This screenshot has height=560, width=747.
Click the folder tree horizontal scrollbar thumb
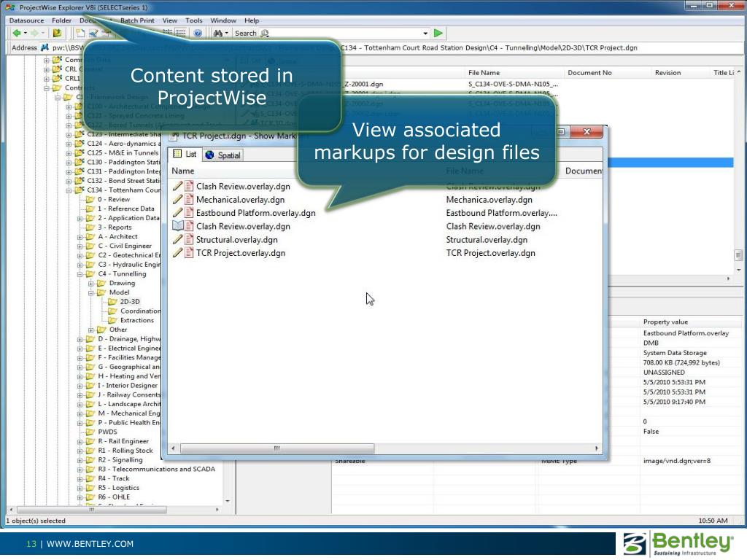tap(91, 510)
